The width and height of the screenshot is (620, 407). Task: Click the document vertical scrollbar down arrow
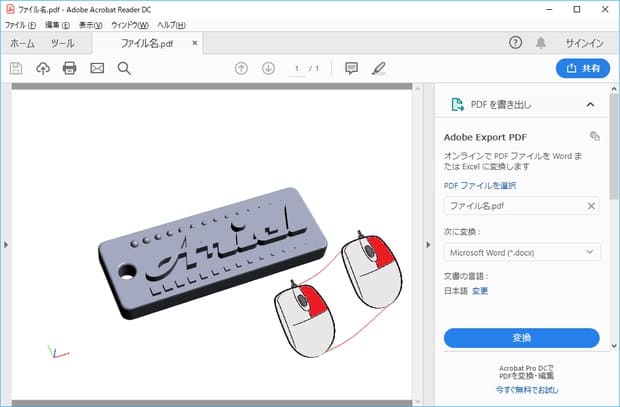tap(418, 401)
